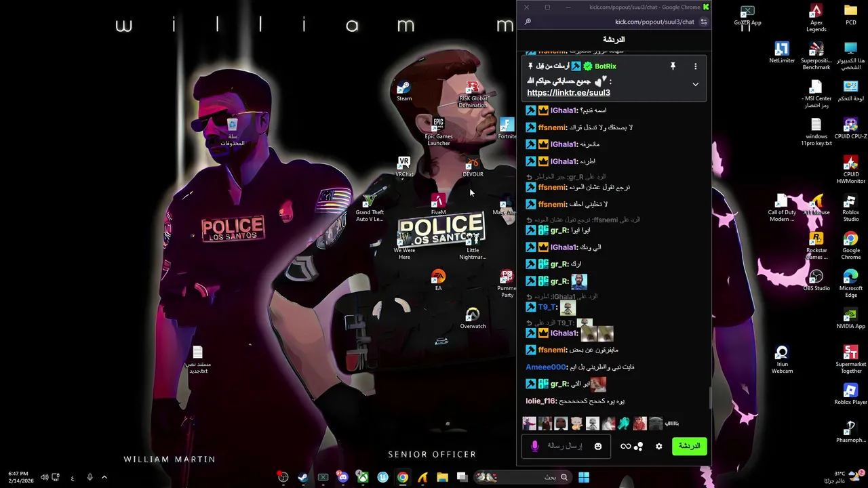The height and width of the screenshot is (488, 868).
Task: Launch the Roblox Player shortcut
Action: [x=850, y=394]
